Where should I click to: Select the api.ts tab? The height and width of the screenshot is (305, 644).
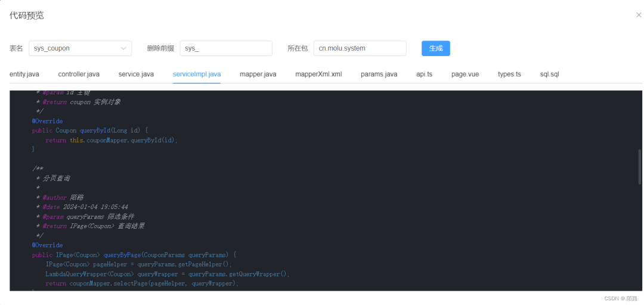point(425,75)
